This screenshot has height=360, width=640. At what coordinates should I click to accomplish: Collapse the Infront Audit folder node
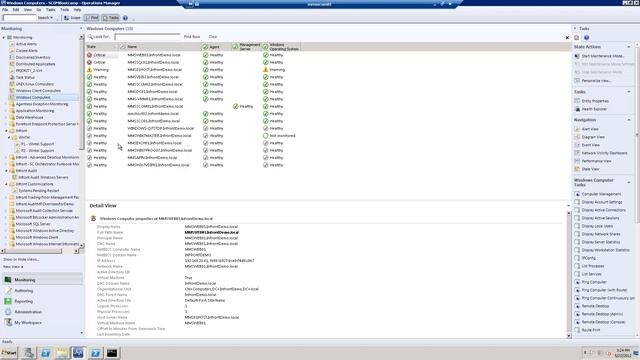pyautogui.click(x=7, y=171)
